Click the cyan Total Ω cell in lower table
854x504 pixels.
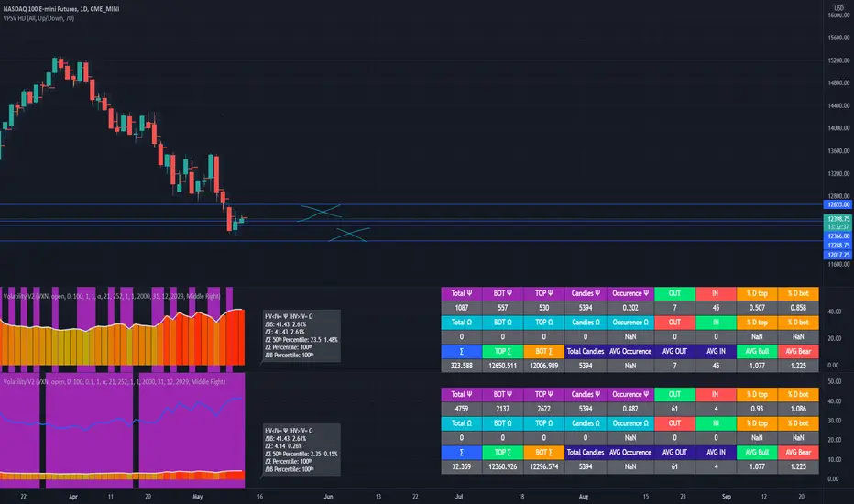point(461,423)
